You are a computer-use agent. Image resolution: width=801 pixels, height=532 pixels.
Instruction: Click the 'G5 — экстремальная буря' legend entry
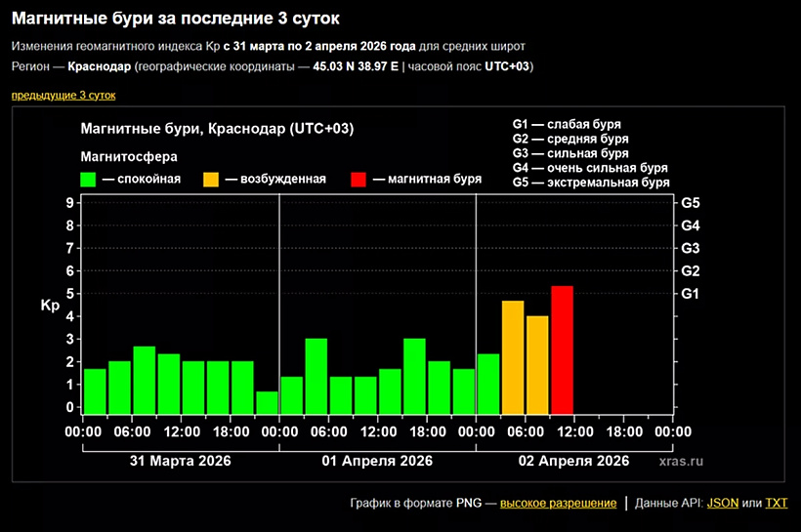pos(590,183)
